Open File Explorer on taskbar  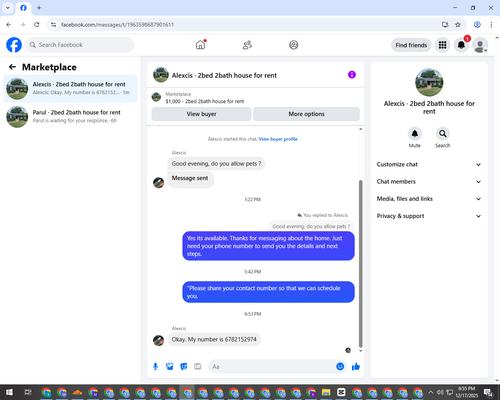click(326, 392)
